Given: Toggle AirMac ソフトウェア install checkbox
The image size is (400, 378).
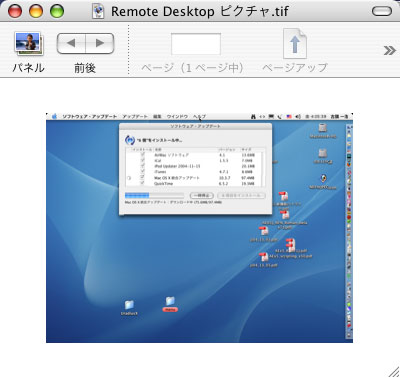Looking at the screenshot, I should tap(142, 155).
